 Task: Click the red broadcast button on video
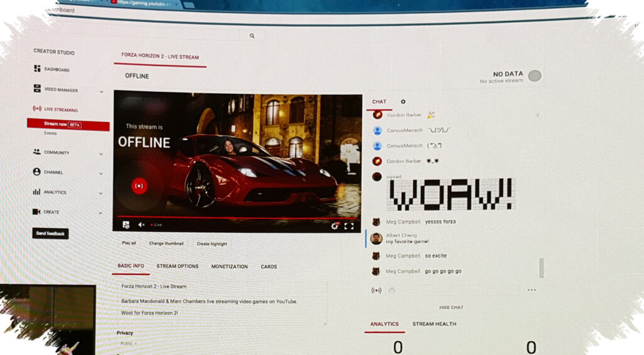139,186
